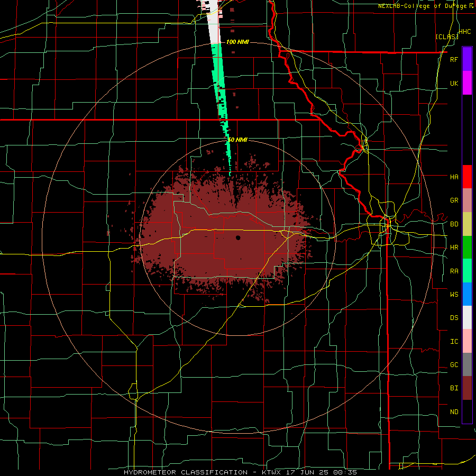Click the ND black legend swatch
Image resolution: width=476 pixels, height=476 pixels.
pos(467,411)
